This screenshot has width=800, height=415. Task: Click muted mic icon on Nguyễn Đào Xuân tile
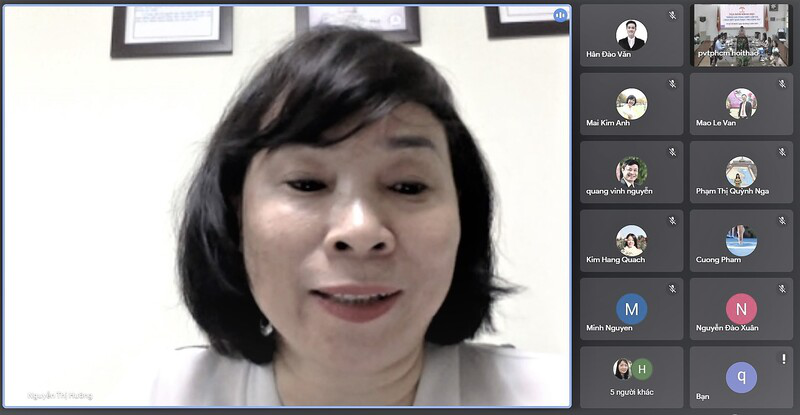click(782, 289)
